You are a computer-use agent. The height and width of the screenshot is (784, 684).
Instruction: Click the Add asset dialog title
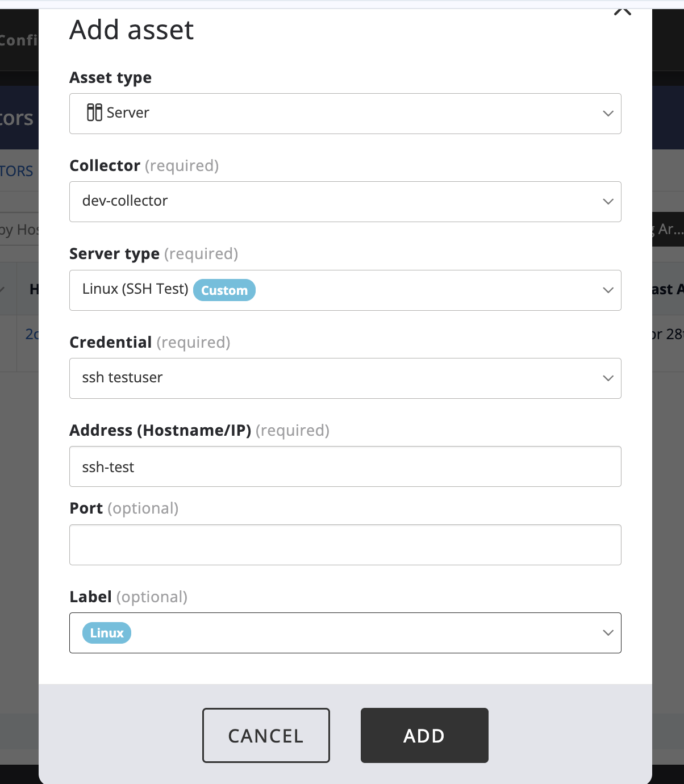coord(132,30)
